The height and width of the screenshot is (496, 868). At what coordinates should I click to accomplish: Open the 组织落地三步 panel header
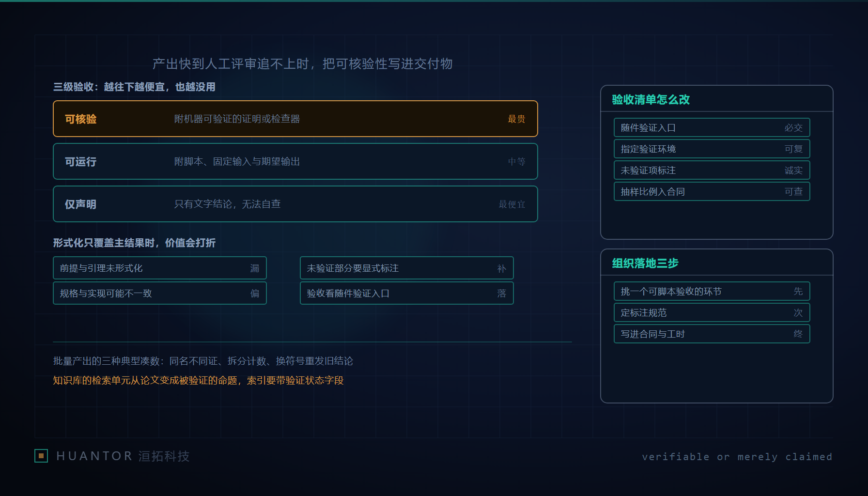(645, 263)
